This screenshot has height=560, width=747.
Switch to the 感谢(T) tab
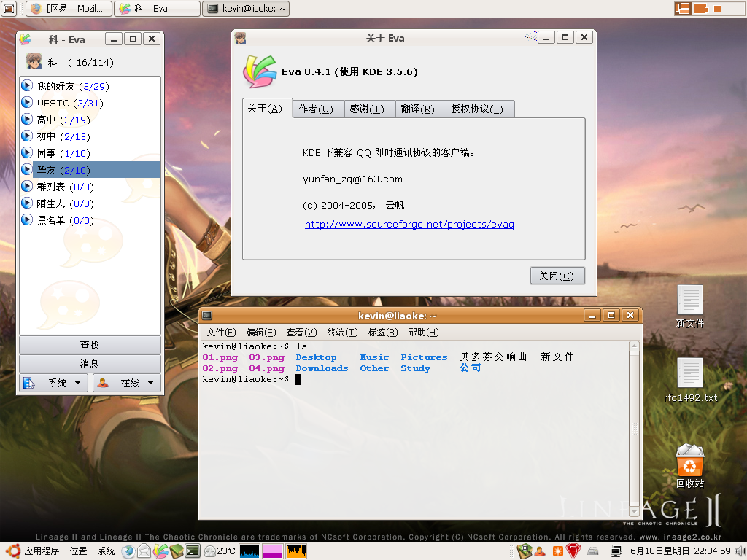369,109
